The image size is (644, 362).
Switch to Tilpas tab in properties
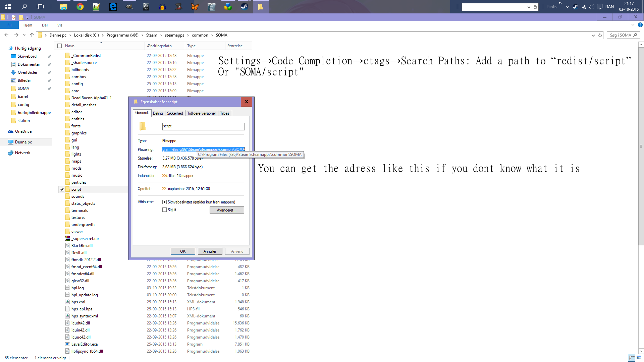pos(225,113)
